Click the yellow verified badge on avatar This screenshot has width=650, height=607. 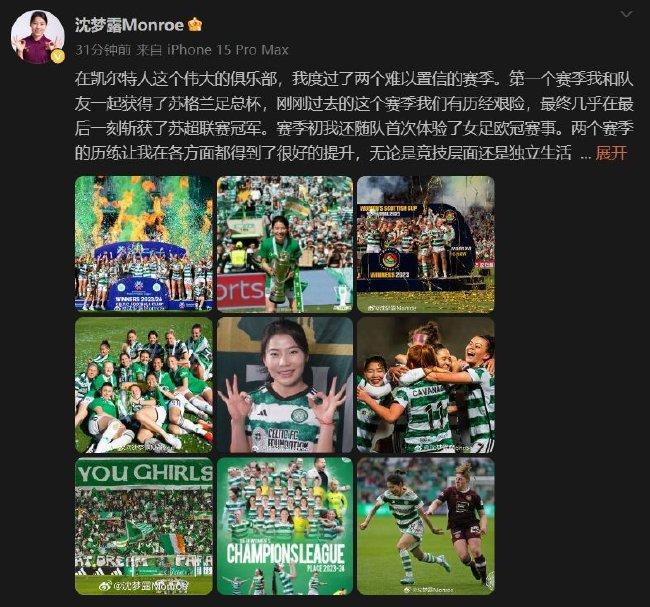[x=58, y=56]
